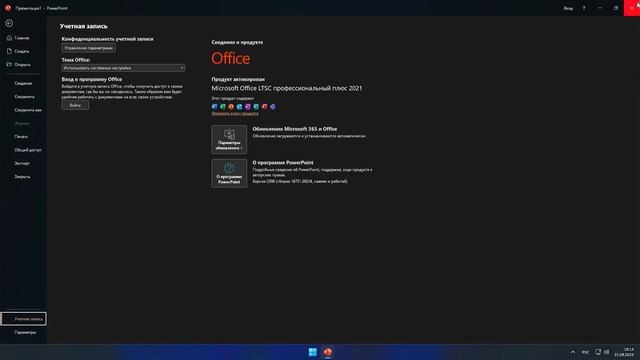This screenshot has height=360, width=640.
Task: Click the Access app icon
Action: point(264,107)
